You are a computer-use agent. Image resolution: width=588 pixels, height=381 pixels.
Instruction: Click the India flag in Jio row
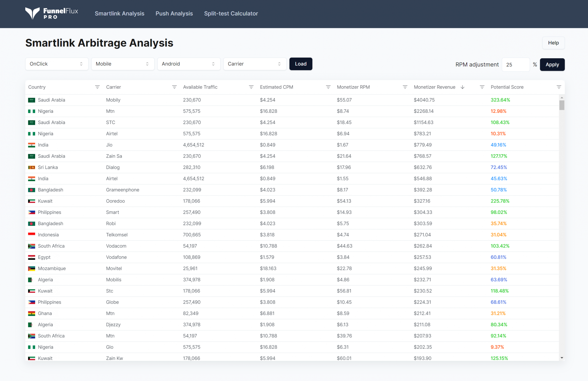tap(31, 145)
